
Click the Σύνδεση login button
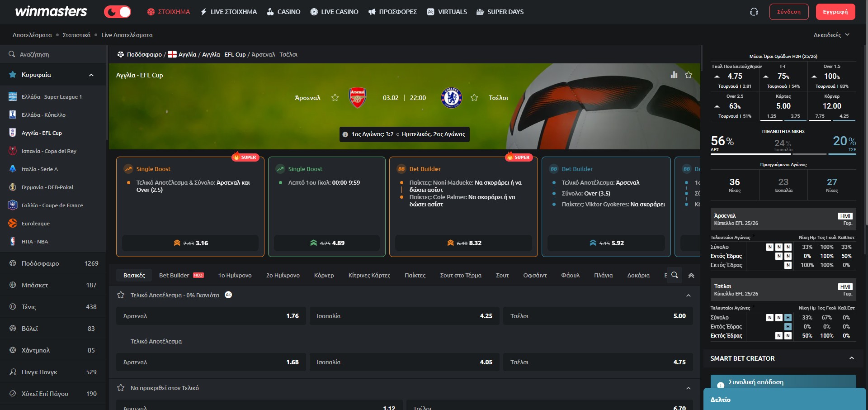click(x=788, y=12)
